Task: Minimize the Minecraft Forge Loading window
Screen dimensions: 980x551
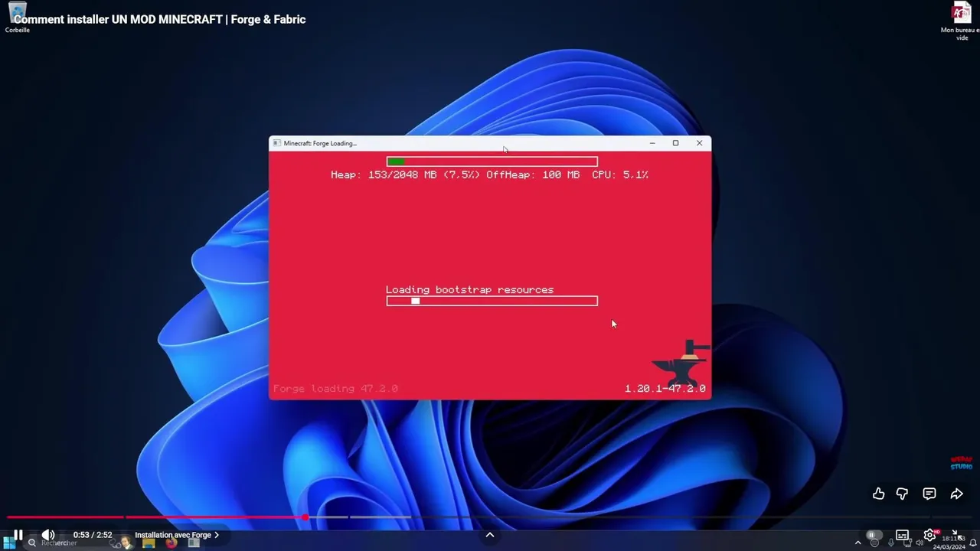Action: pos(652,143)
